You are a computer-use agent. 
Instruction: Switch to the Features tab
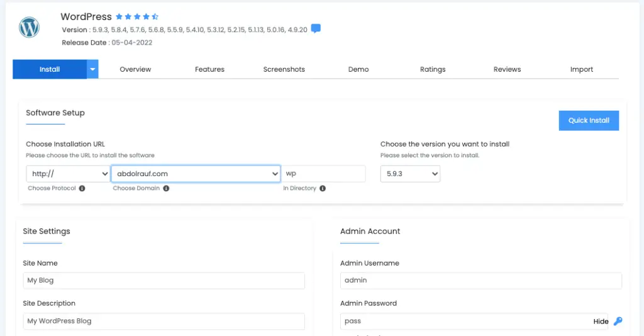tap(210, 69)
